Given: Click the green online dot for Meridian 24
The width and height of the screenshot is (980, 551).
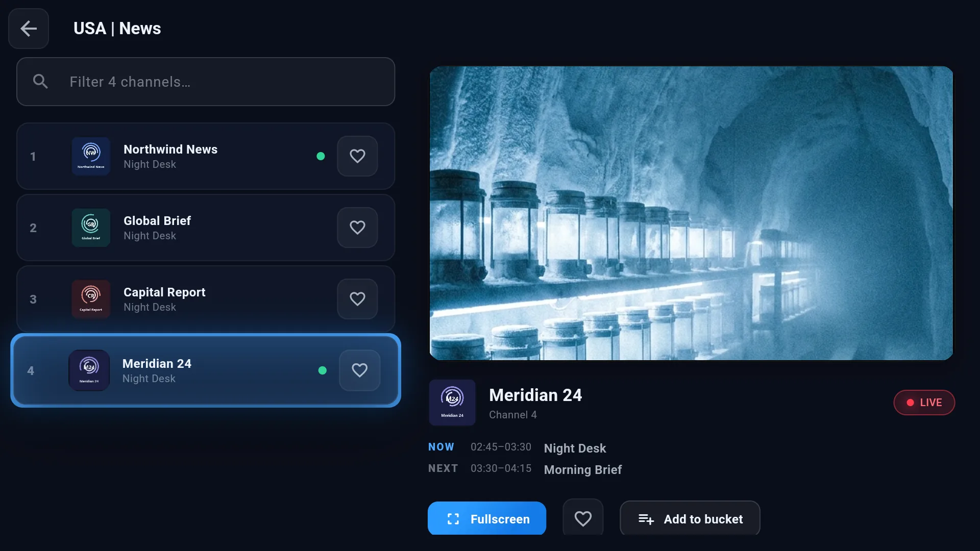Looking at the screenshot, I should tap(322, 370).
